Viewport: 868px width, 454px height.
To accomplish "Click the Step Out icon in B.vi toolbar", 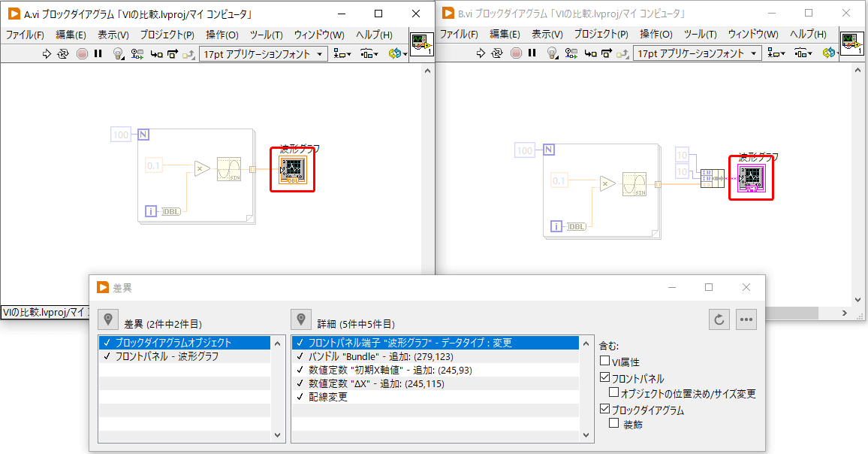I will tap(622, 54).
